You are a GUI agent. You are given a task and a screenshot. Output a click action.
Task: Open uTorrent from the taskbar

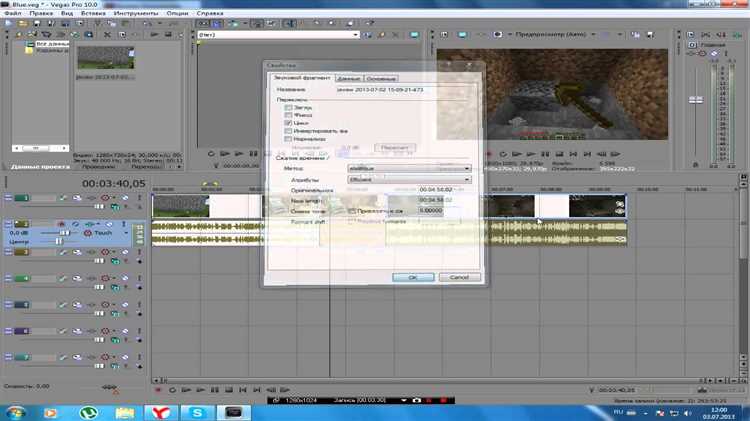pos(88,412)
